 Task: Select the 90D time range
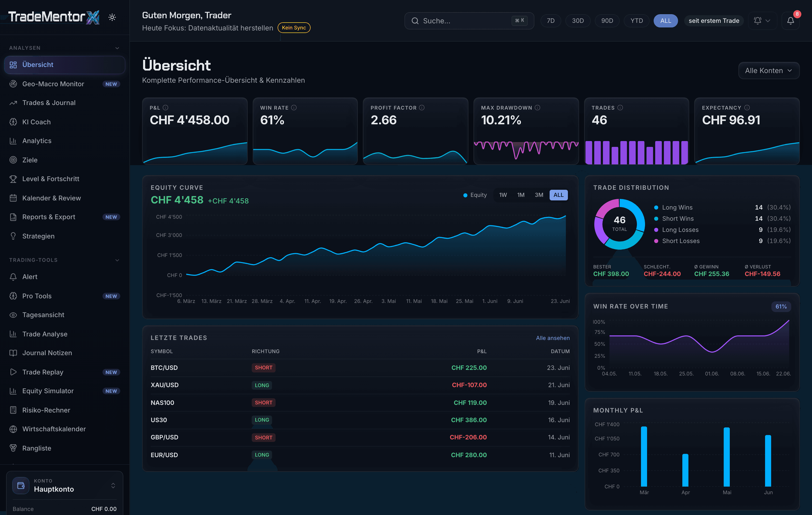(x=607, y=21)
